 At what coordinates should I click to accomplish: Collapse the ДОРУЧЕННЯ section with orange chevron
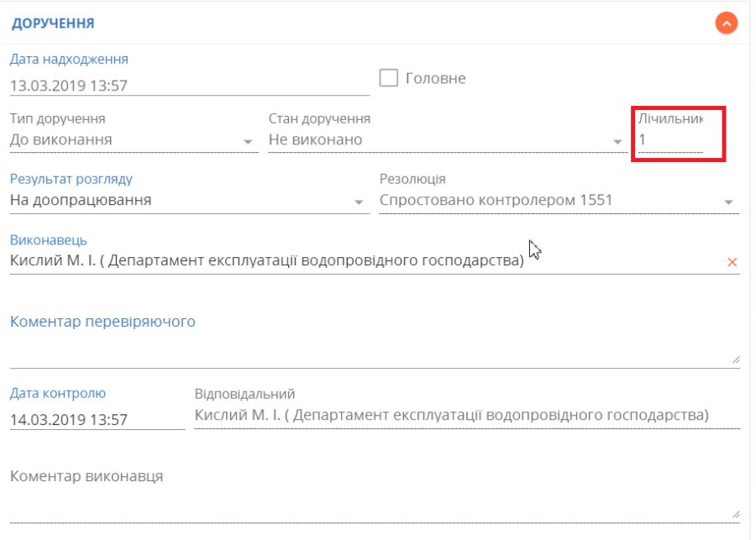(726, 24)
